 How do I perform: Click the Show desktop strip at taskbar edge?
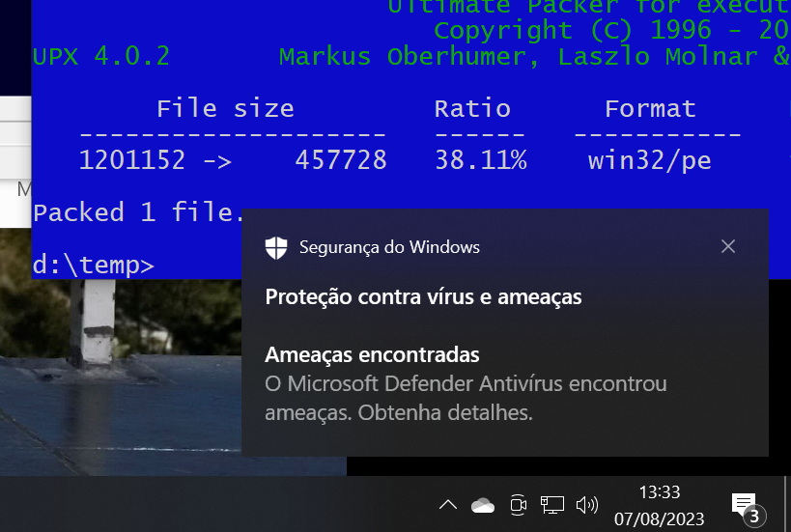tap(787, 504)
